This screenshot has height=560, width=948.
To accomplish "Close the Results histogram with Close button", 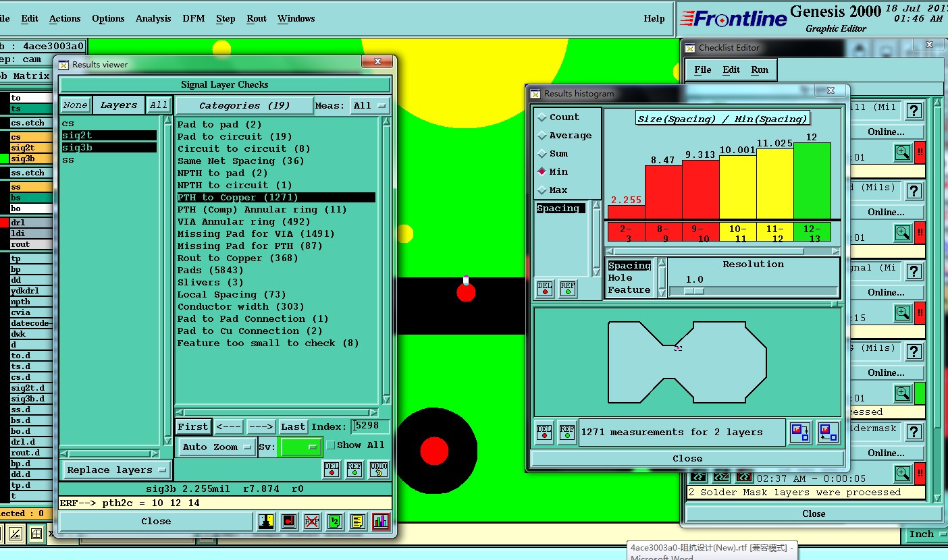I will pyautogui.click(x=687, y=458).
